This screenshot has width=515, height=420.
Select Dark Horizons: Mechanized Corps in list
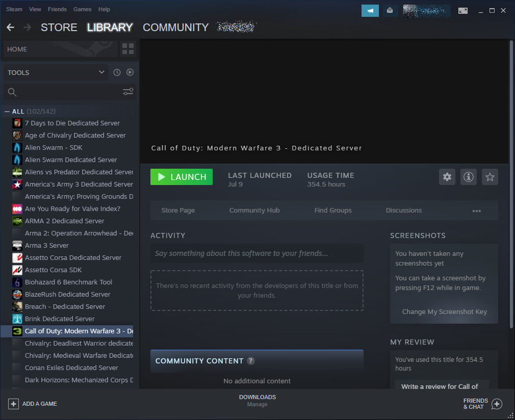(x=79, y=380)
